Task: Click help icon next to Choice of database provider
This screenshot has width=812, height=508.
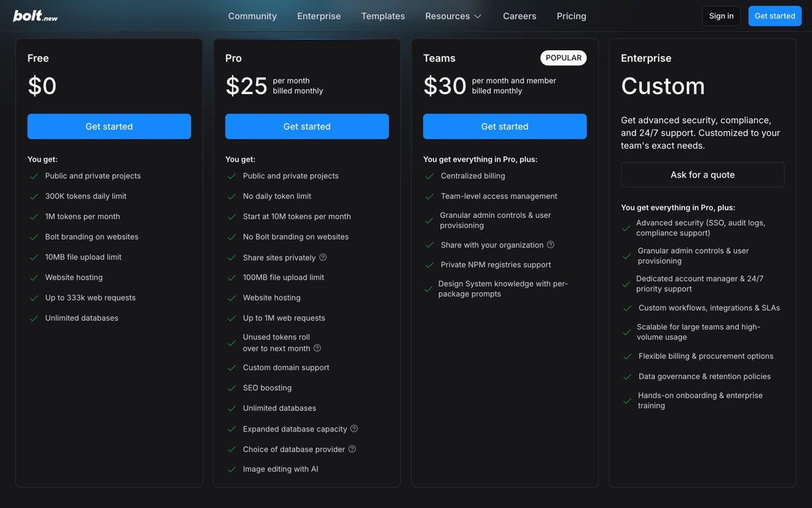Action: [x=352, y=449]
